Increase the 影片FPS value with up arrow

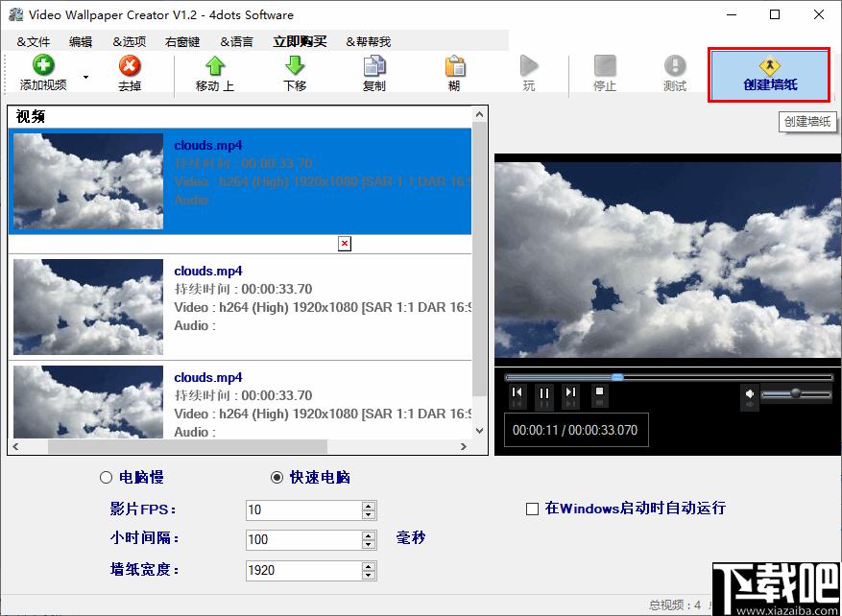click(x=369, y=506)
